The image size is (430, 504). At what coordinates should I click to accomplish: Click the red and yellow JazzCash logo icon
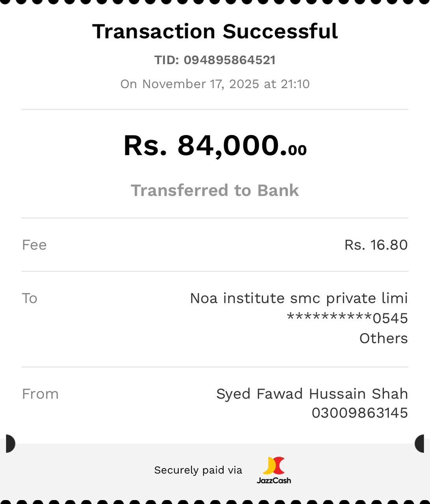(x=273, y=466)
